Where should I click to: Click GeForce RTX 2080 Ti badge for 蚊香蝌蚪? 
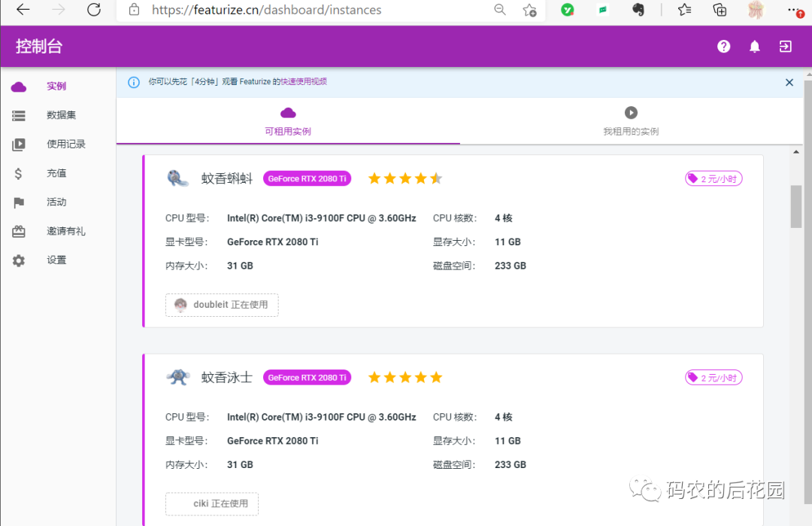pos(307,178)
